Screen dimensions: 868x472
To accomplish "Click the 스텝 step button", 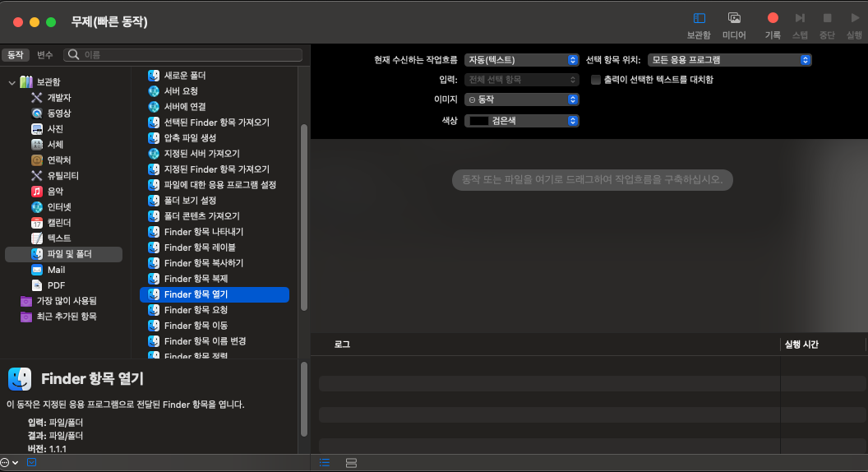I will pos(800,25).
